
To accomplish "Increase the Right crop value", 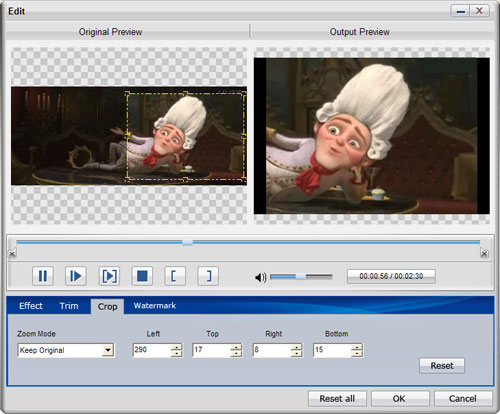I will tap(296, 347).
